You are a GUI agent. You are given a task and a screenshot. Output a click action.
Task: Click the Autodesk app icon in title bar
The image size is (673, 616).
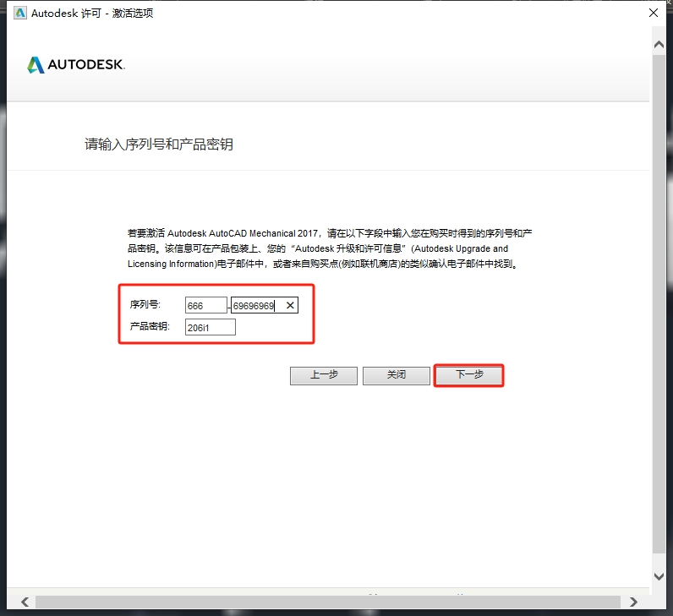[20, 13]
